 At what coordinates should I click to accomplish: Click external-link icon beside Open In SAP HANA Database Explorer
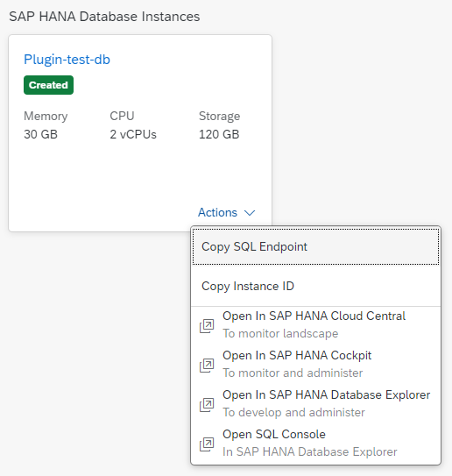pyautogui.click(x=207, y=405)
